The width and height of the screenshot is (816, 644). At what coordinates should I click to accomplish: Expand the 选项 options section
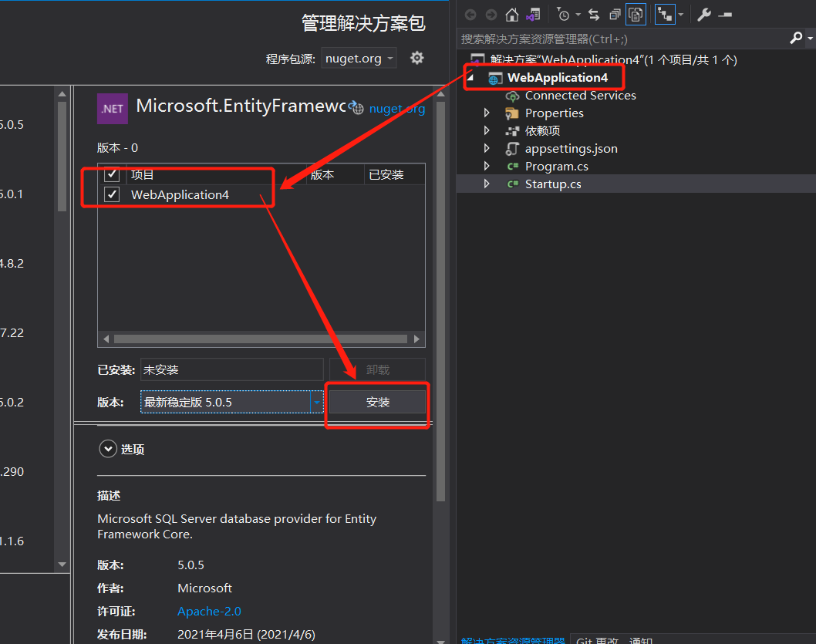[108, 449]
